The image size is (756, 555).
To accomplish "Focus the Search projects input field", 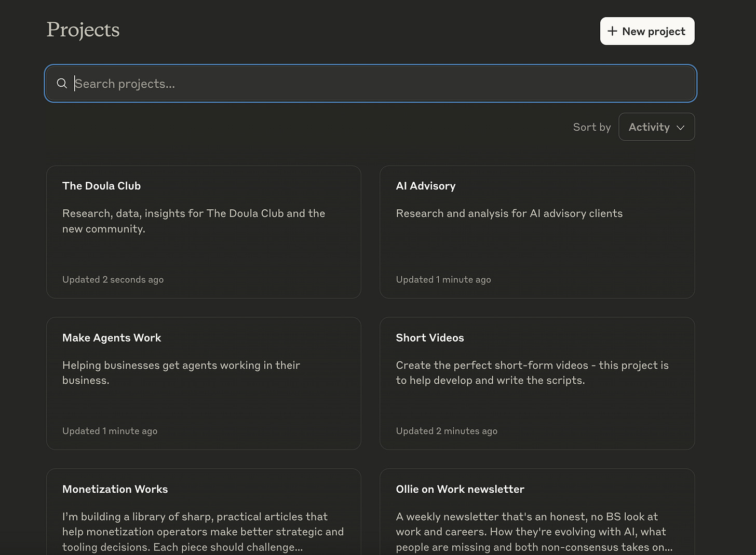I will pos(370,84).
